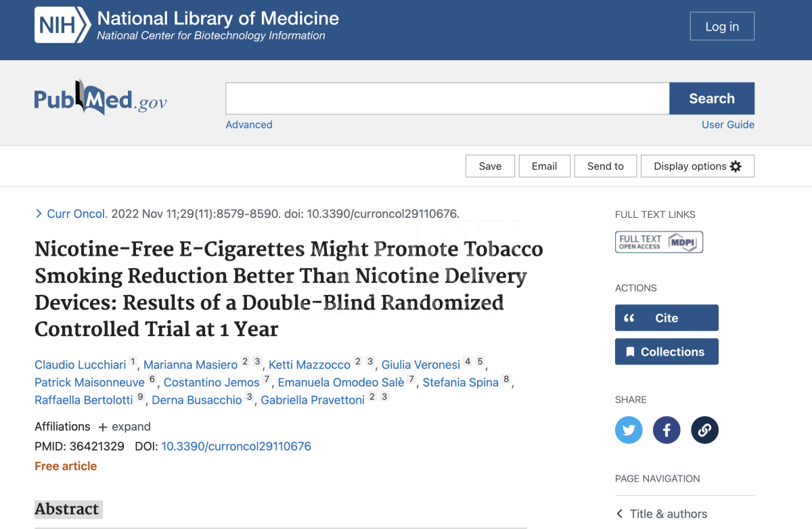Image resolution: width=812 pixels, height=529 pixels.
Task: Click affiliation superscript 8 after Spina
Action: [x=506, y=379]
